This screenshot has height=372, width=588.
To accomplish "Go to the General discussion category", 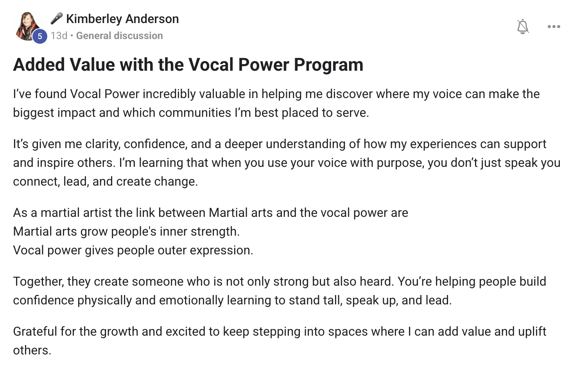I will 119,36.
